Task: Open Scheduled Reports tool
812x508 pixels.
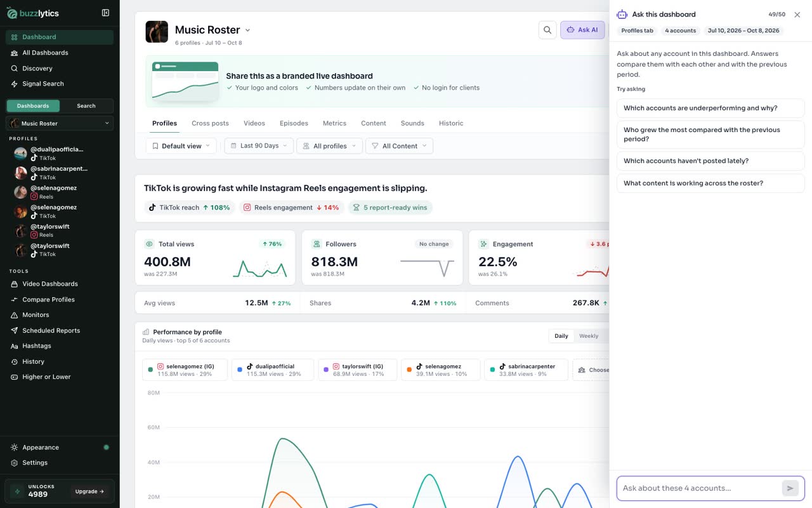Action: pyautogui.click(x=60, y=331)
